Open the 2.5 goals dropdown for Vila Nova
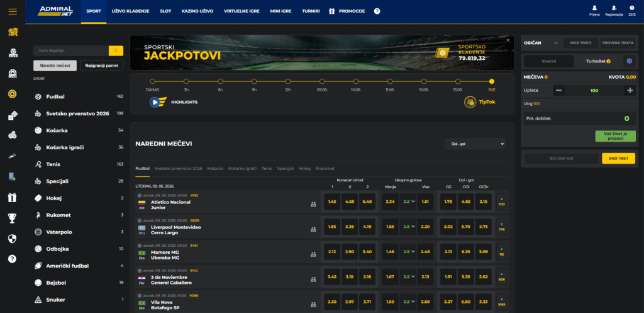 point(408,302)
